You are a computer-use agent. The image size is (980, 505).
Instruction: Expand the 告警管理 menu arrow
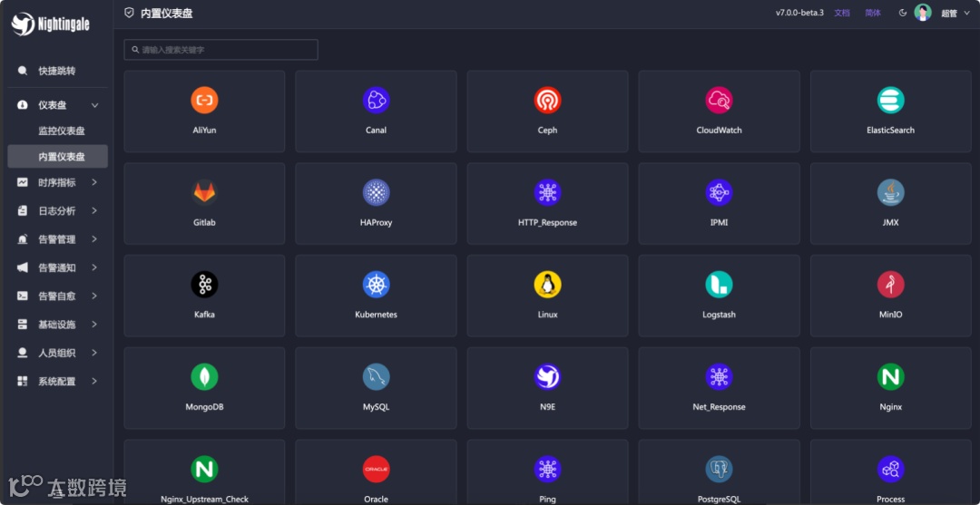coord(94,239)
